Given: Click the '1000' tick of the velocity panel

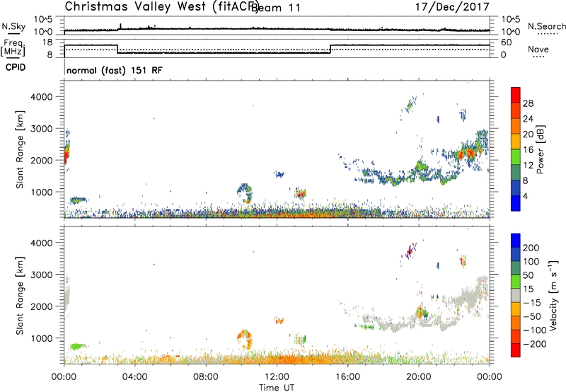Looking at the screenshot, I should point(42,338).
